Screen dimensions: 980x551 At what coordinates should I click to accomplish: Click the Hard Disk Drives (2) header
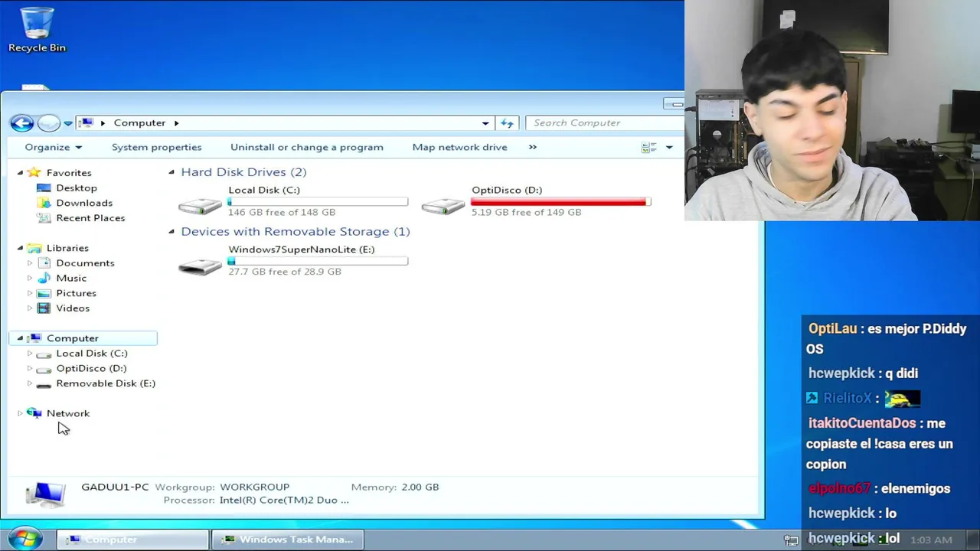tap(243, 172)
